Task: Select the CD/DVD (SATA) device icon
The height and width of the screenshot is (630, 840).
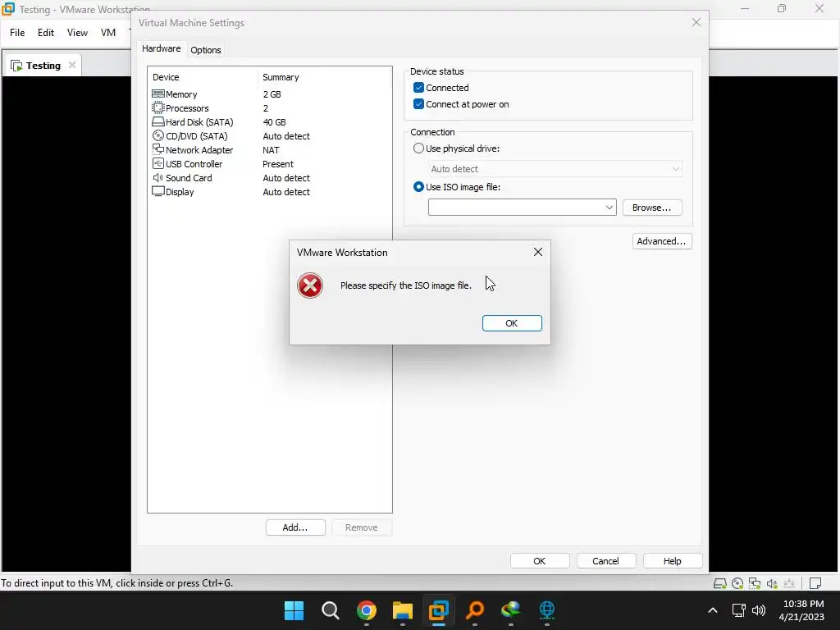Action: (158, 135)
